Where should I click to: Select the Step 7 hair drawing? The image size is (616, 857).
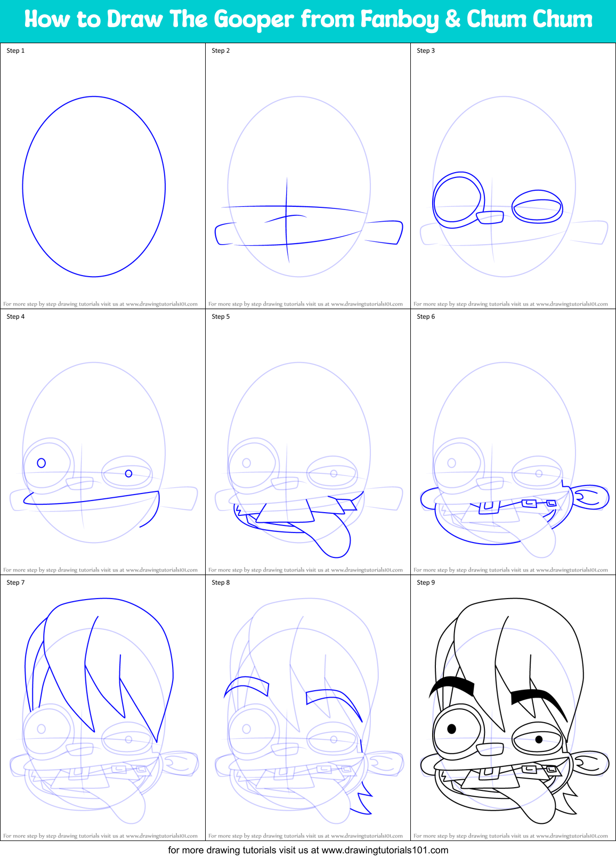(104, 712)
